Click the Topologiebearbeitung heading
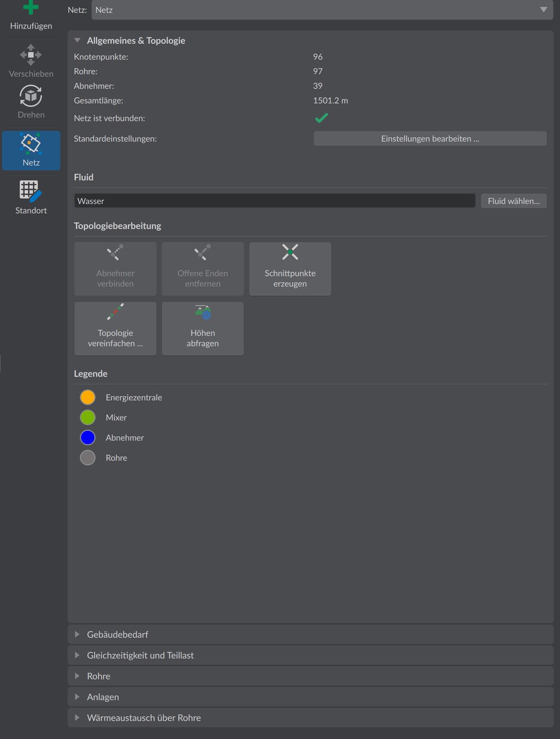Screen dimensions: 560x739 click(118, 226)
